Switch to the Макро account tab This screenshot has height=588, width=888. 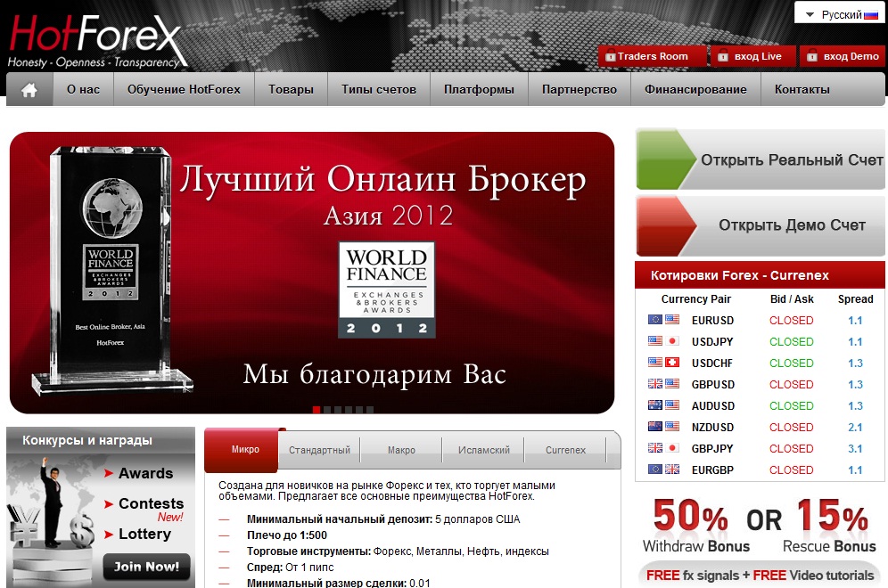(x=401, y=450)
